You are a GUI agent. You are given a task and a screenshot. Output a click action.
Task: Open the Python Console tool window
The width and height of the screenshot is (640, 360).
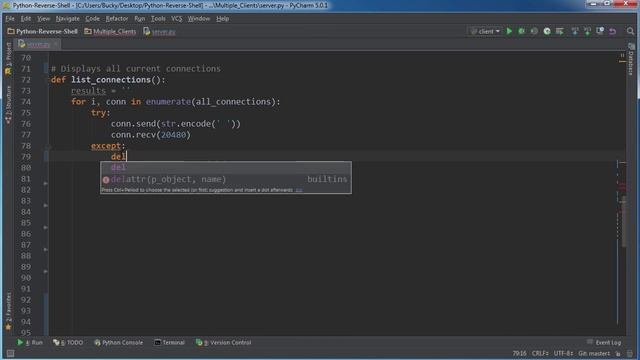tap(118, 342)
